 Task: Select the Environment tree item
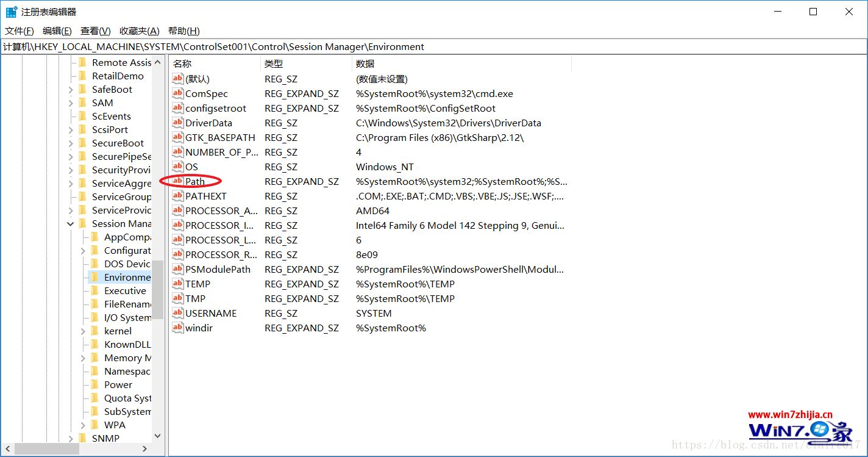(x=127, y=277)
